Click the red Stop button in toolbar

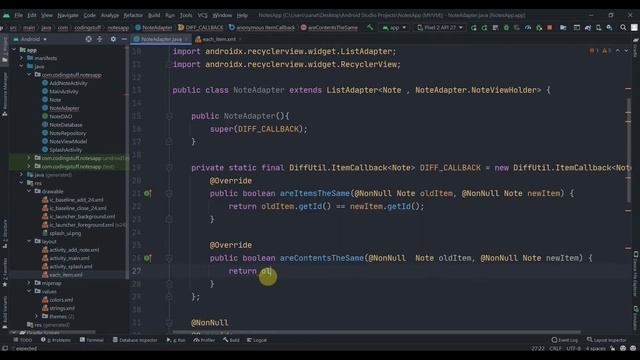tap(550, 28)
